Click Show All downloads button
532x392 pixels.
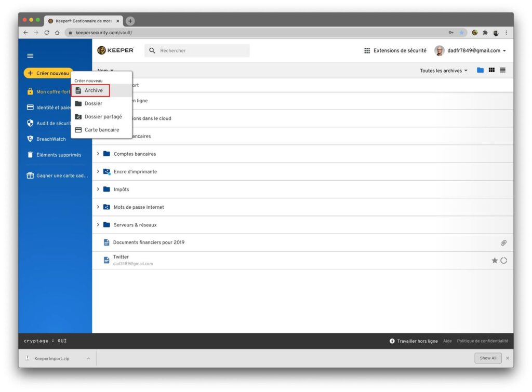(x=488, y=358)
